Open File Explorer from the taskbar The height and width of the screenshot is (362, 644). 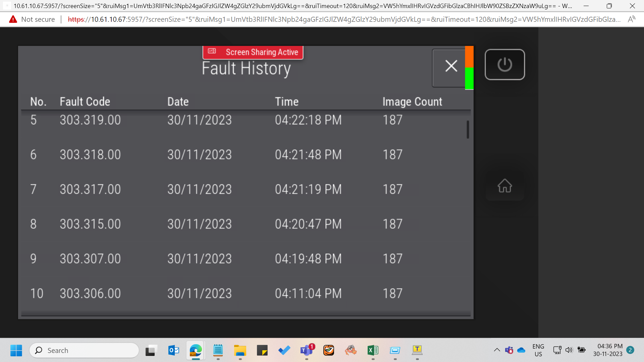(240, 350)
